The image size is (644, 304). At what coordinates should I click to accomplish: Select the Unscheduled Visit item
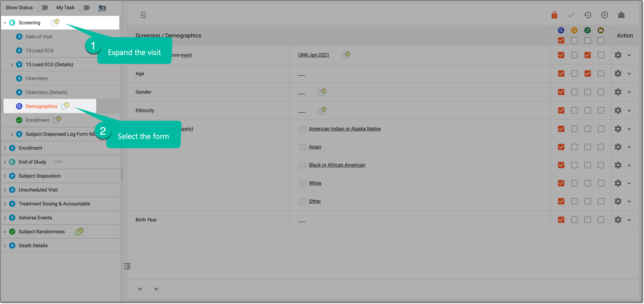click(x=38, y=190)
